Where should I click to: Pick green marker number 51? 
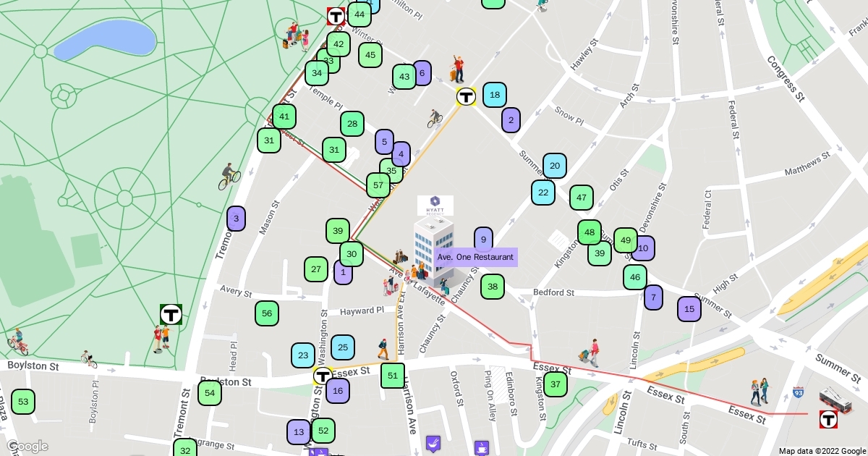coord(393,376)
